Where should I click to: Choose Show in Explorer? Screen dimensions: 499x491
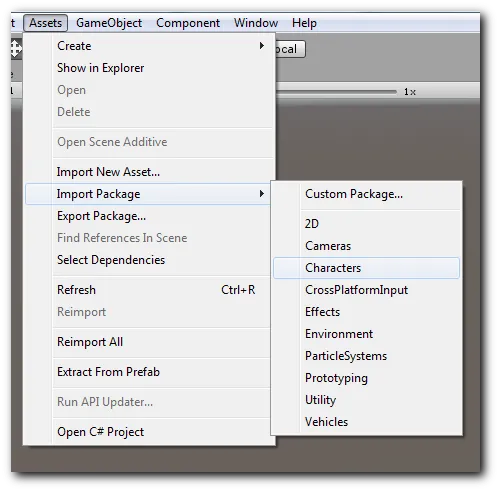click(148, 68)
